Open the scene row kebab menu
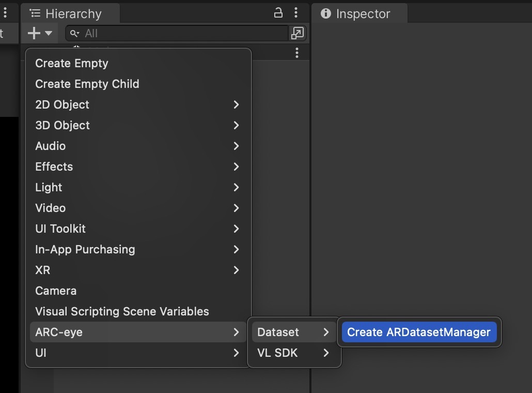 point(296,53)
